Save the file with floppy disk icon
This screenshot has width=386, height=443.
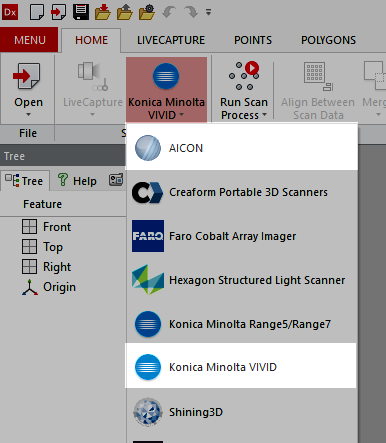(x=81, y=12)
